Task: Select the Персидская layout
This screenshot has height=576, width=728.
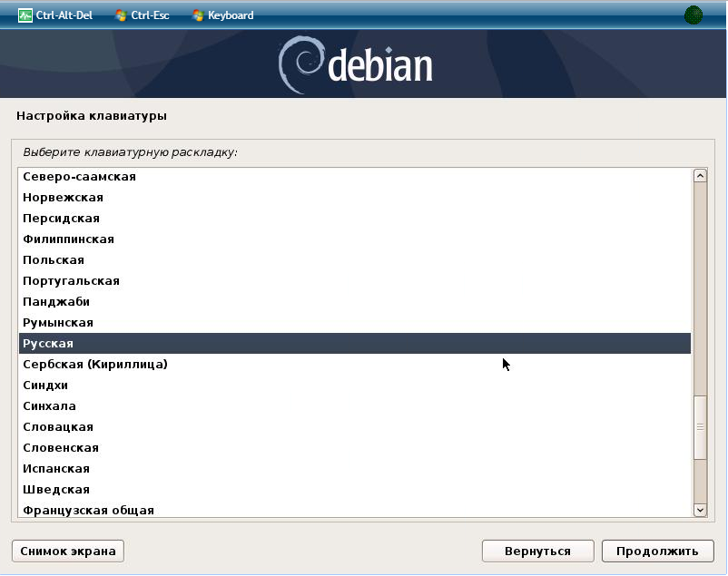Action: tap(355, 218)
